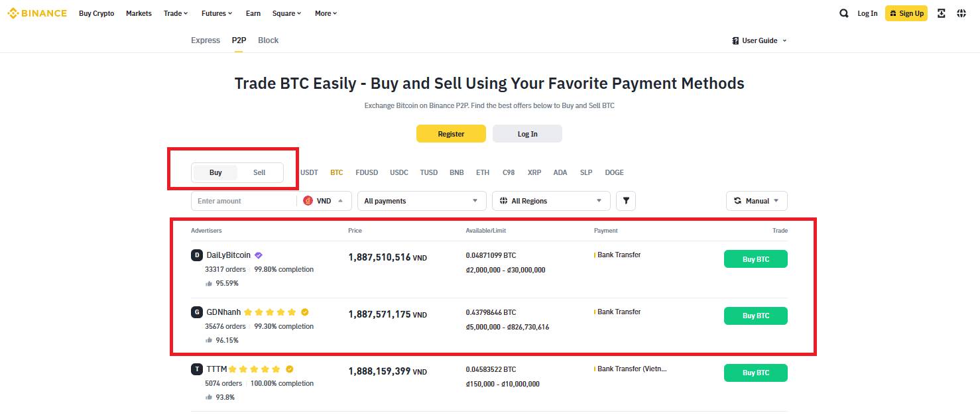Click the yellow Register button

click(x=451, y=134)
